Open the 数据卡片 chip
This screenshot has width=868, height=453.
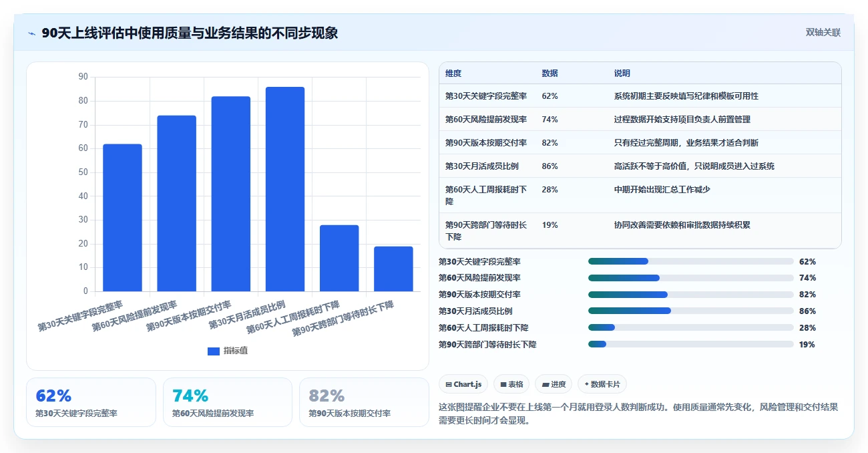click(602, 384)
